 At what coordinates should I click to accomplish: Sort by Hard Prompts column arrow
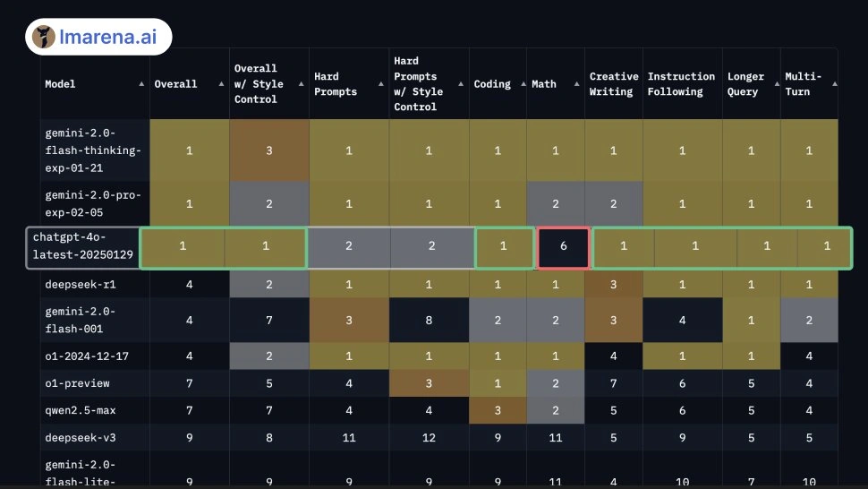click(381, 84)
